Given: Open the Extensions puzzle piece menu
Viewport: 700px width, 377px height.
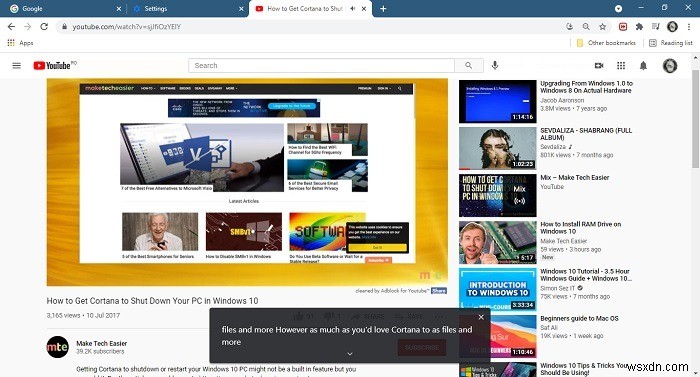Looking at the screenshot, I should [x=639, y=27].
